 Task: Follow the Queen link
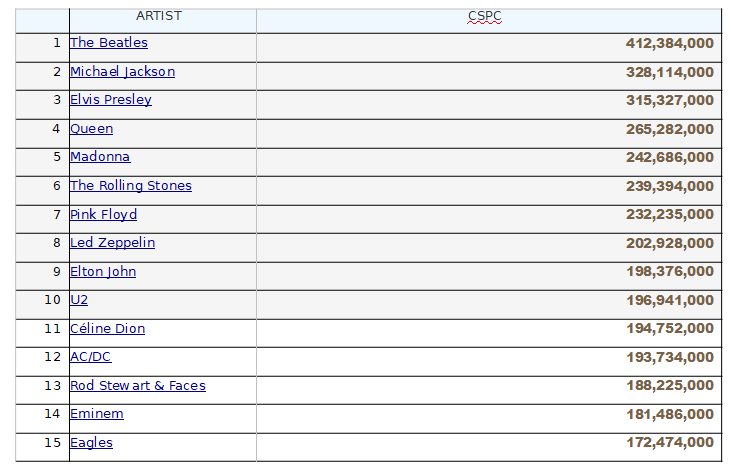(x=91, y=129)
